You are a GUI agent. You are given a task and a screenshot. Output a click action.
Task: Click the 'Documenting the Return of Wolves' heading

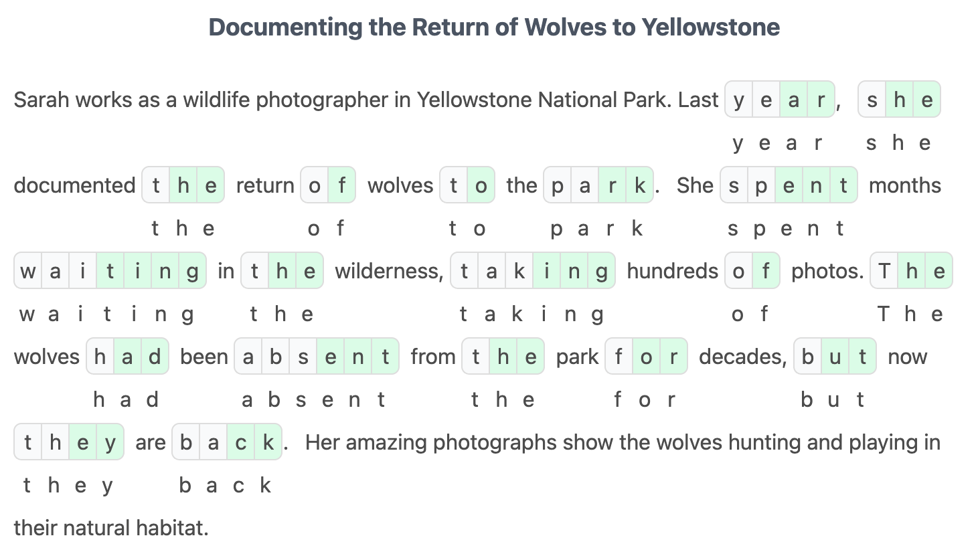point(494,27)
